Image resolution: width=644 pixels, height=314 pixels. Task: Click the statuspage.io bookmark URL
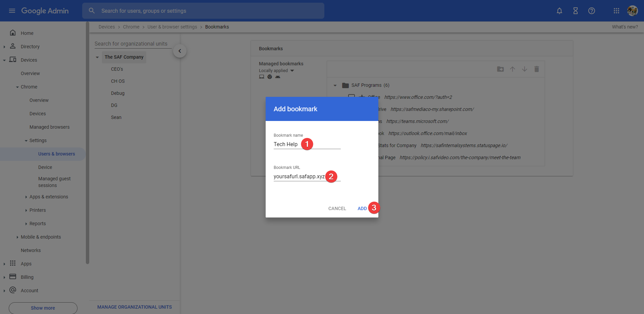pos(464,145)
